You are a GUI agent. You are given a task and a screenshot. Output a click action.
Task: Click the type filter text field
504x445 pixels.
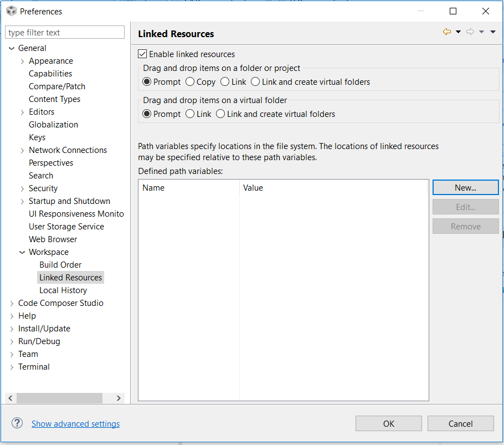[64, 32]
